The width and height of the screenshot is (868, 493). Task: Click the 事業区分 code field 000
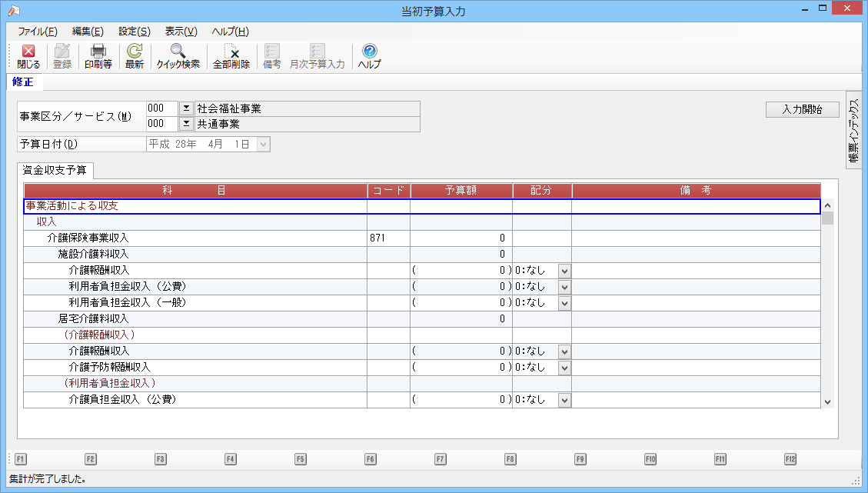click(161, 108)
